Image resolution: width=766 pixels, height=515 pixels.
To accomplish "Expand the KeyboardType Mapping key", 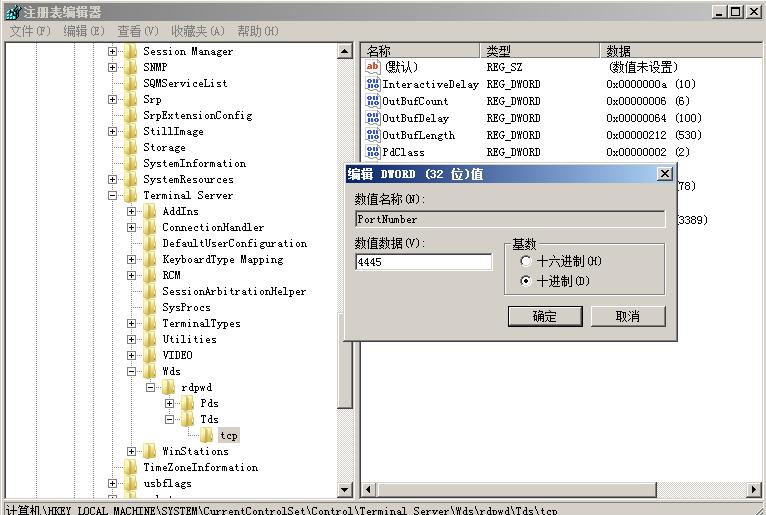I will [x=131, y=259].
